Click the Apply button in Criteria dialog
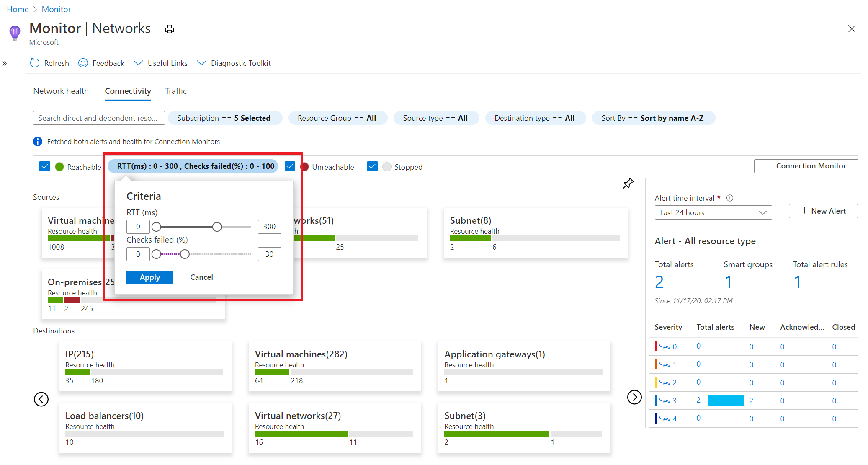The image size is (868, 465). pyautogui.click(x=150, y=277)
